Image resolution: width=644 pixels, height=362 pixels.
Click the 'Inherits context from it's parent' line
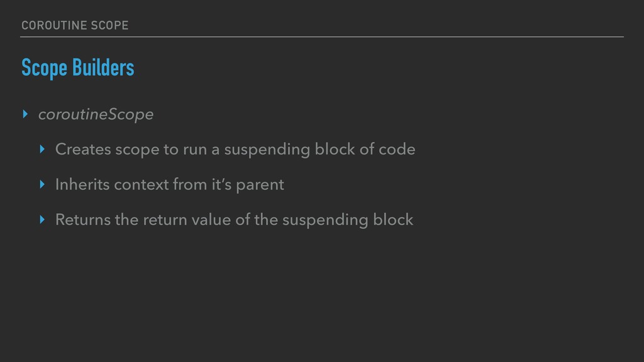click(169, 185)
